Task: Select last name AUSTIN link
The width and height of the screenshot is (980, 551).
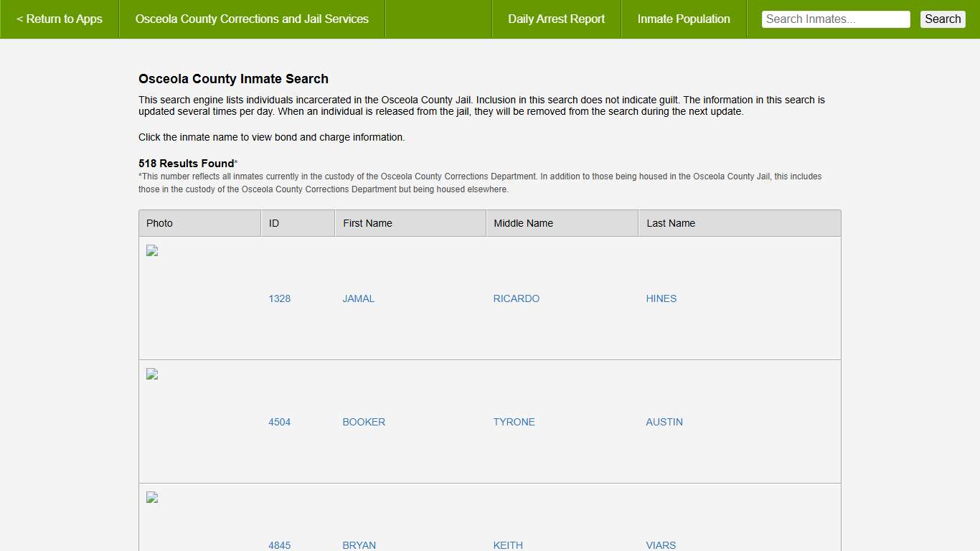Action: [664, 422]
